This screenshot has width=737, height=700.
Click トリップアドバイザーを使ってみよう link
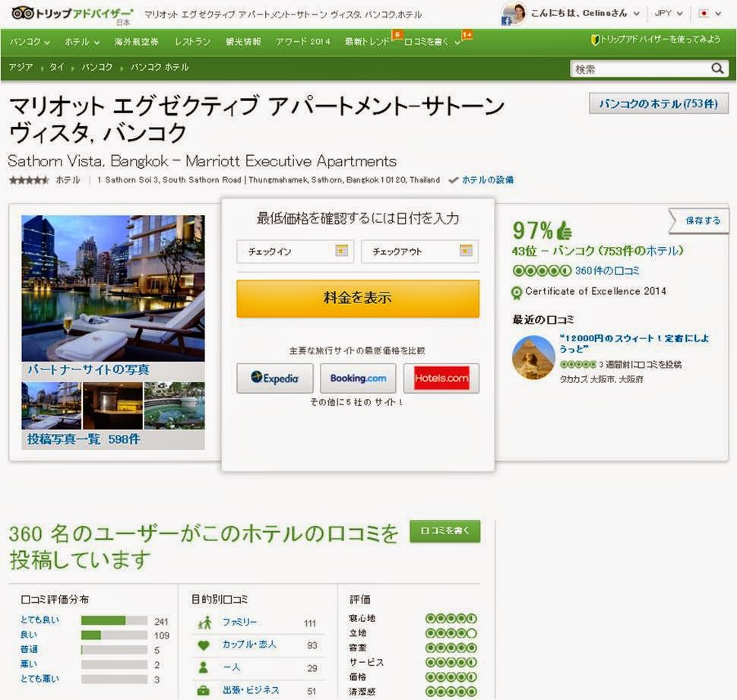coord(660,40)
